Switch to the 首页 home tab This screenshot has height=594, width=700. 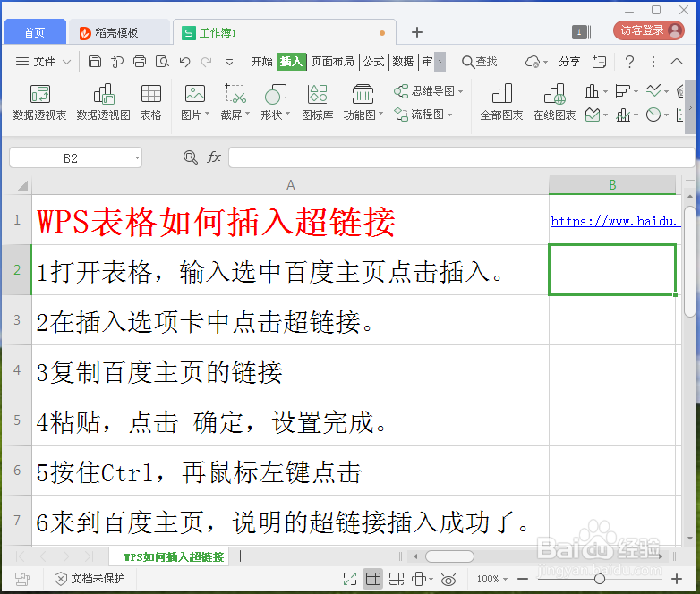pos(35,32)
